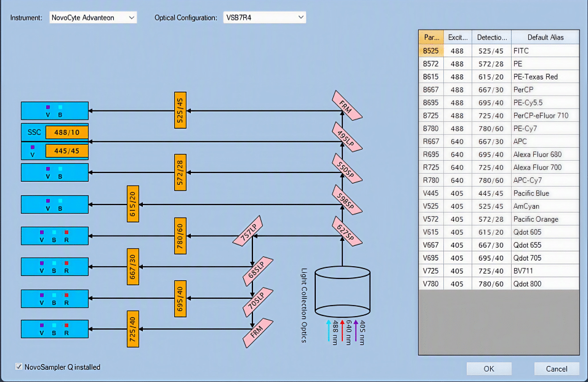Select the 725/40 bandpass filter icon
The width and height of the screenshot is (588, 382).
pos(133,329)
